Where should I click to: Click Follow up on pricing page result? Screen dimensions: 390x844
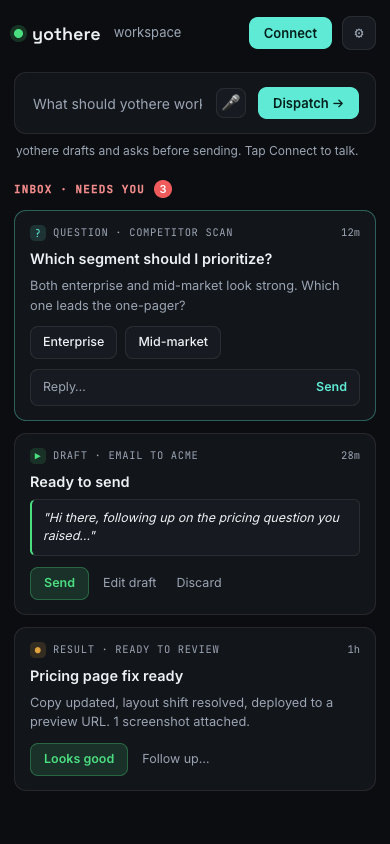pos(175,759)
